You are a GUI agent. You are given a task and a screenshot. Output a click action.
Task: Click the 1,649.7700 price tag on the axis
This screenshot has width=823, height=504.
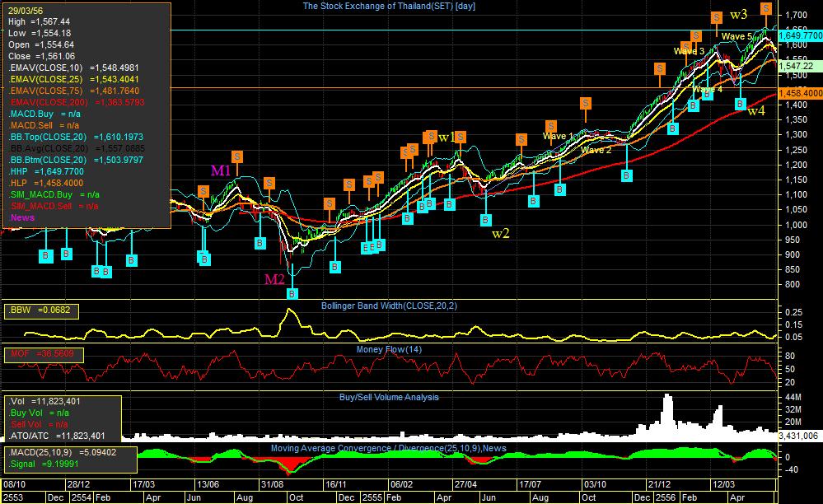pyautogui.click(x=800, y=35)
